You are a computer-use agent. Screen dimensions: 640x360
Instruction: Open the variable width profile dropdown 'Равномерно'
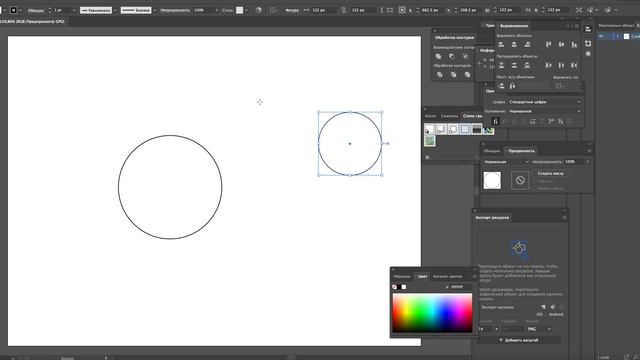click(x=115, y=10)
